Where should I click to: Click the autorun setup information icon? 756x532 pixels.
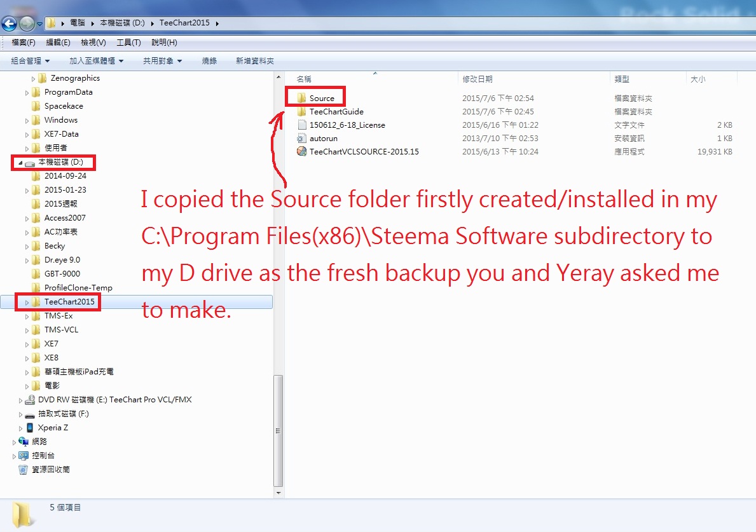point(302,139)
